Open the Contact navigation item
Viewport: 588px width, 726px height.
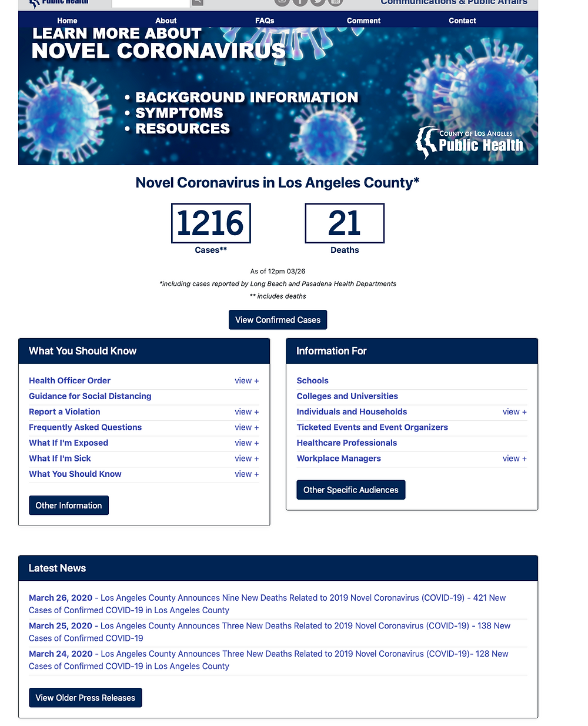coord(462,21)
